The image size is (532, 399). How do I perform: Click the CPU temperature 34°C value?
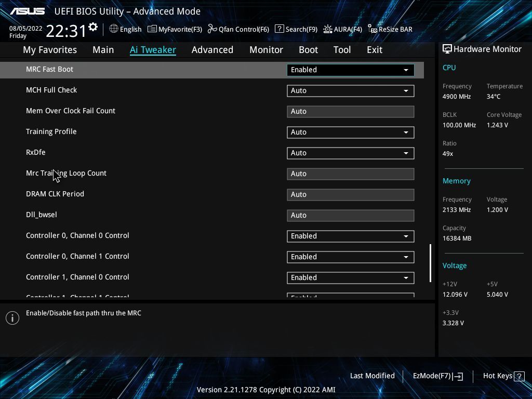click(x=494, y=97)
